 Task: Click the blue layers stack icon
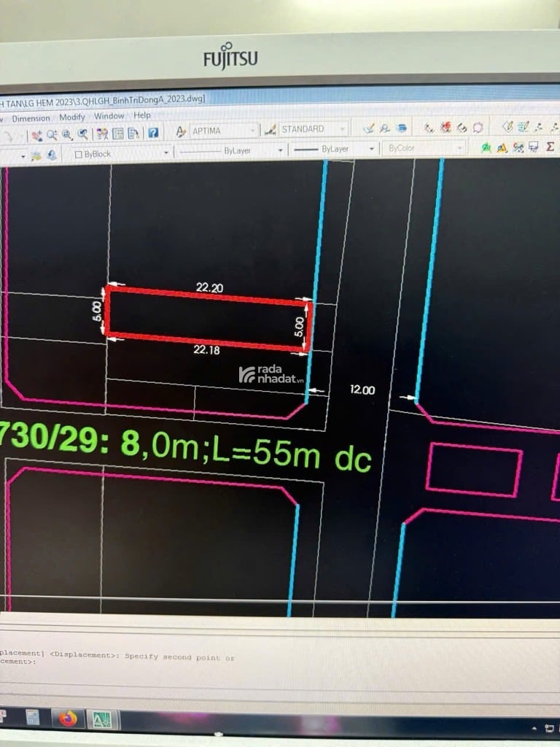[x=402, y=128]
